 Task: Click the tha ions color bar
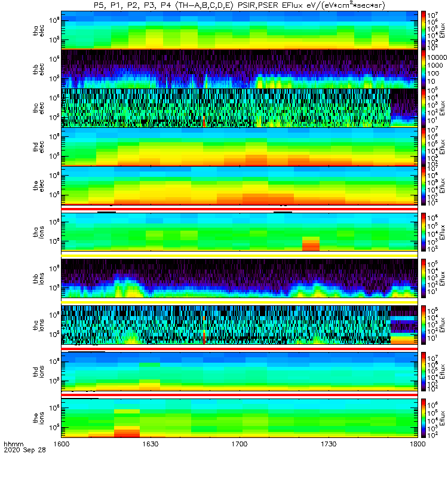(x=424, y=232)
